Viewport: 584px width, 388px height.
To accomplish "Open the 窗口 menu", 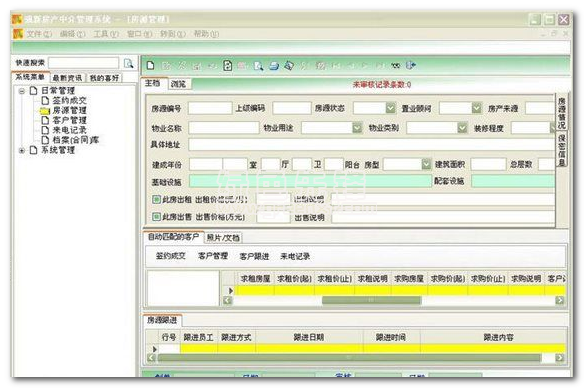I will (139, 34).
